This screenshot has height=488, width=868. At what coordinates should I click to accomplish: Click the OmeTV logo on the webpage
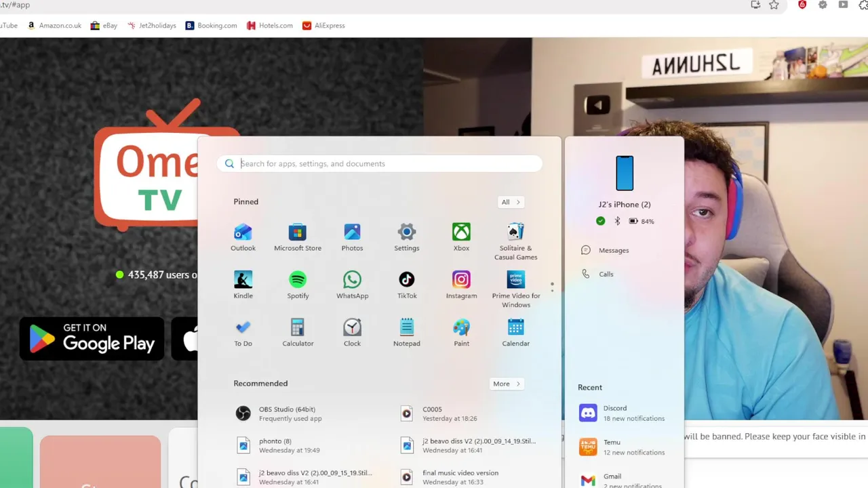146,165
